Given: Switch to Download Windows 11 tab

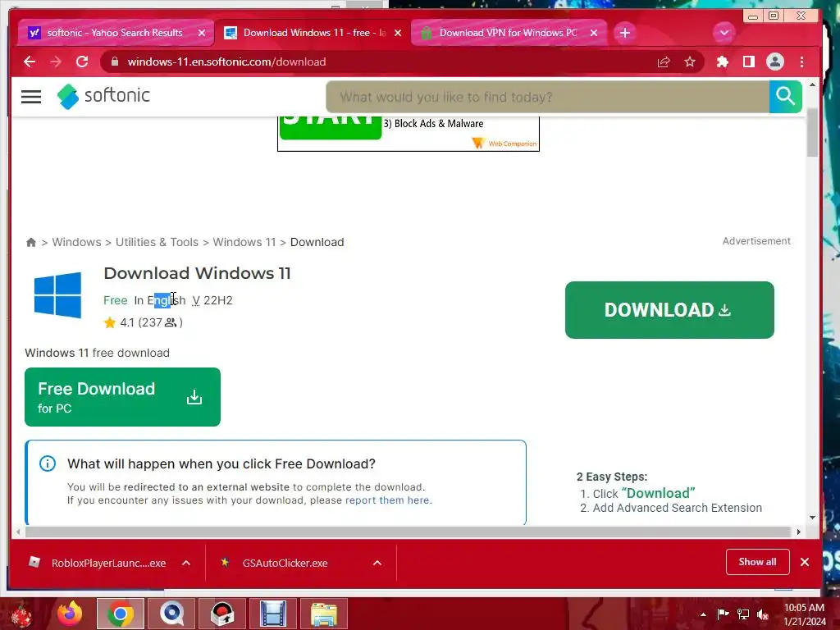Looking at the screenshot, I should click(x=314, y=33).
